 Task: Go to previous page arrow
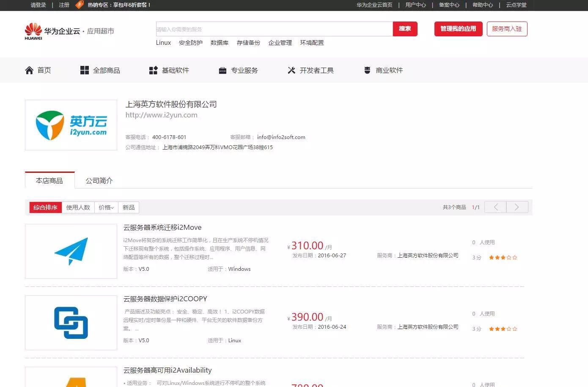click(x=495, y=207)
